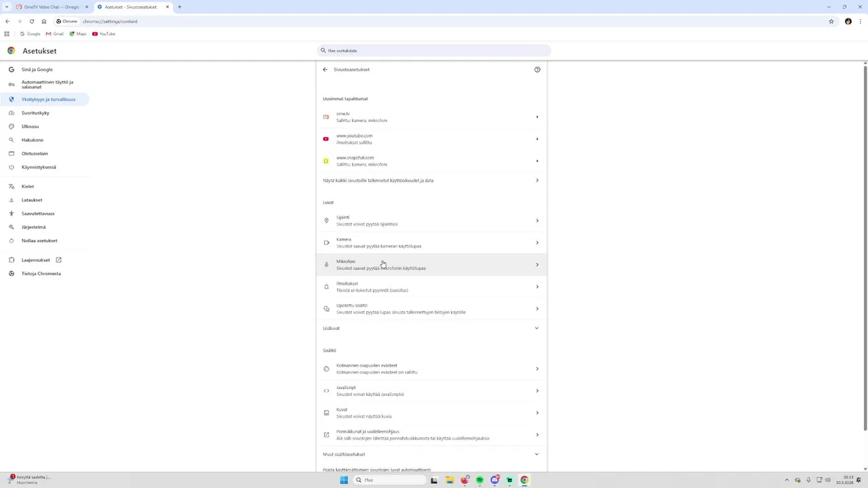868x488 pixels.
Task: Open the Maps bookmark
Action: [x=78, y=34]
